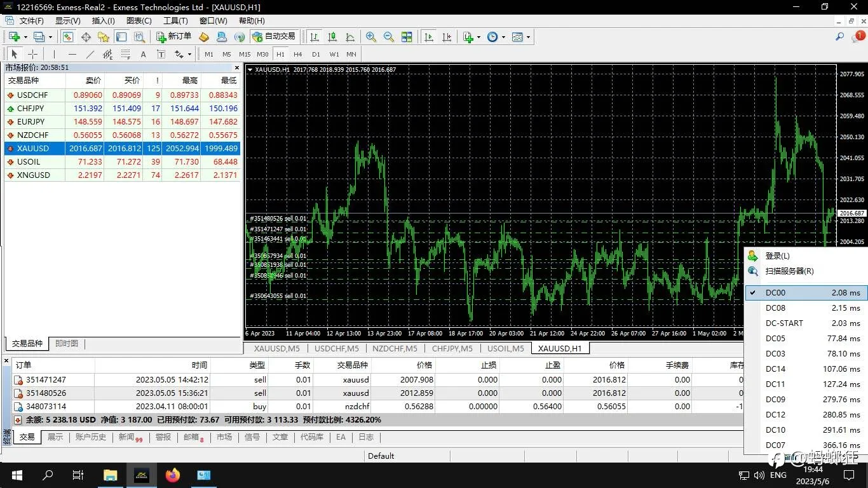Image resolution: width=868 pixels, height=488 pixels.
Task: Switch timeframe to H4
Action: pyautogui.click(x=298, y=54)
